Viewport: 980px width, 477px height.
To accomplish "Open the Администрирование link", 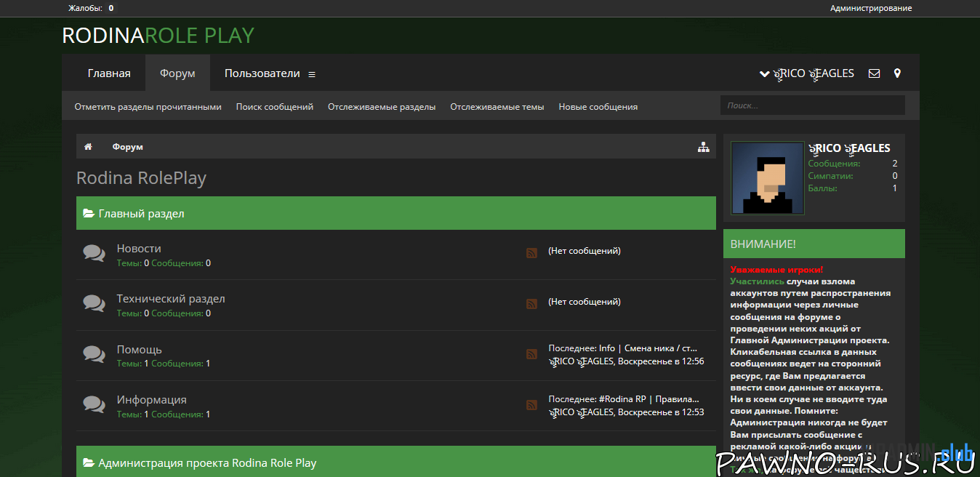I will click(x=871, y=8).
